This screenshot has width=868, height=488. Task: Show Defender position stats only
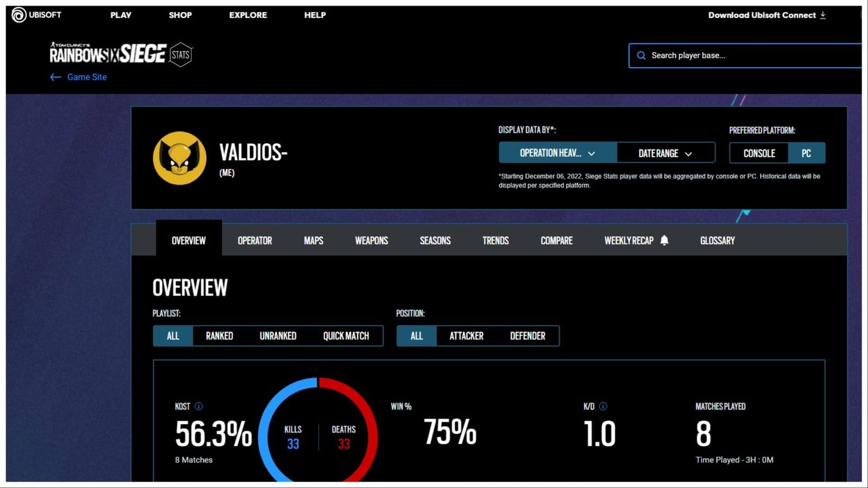click(x=527, y=336)
